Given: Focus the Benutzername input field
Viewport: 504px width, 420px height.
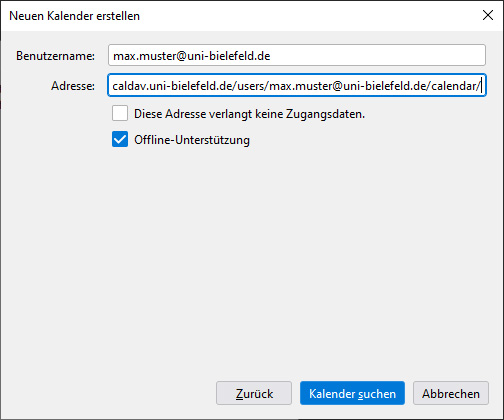Looking at the screenshot, I should [x=297, y=55].
